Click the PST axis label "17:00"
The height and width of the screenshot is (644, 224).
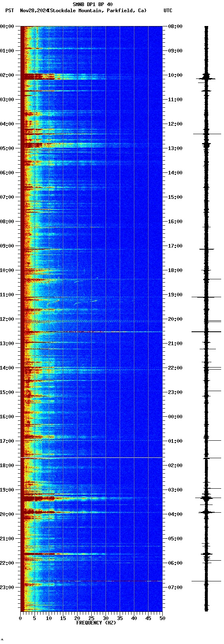coord(7,441)
